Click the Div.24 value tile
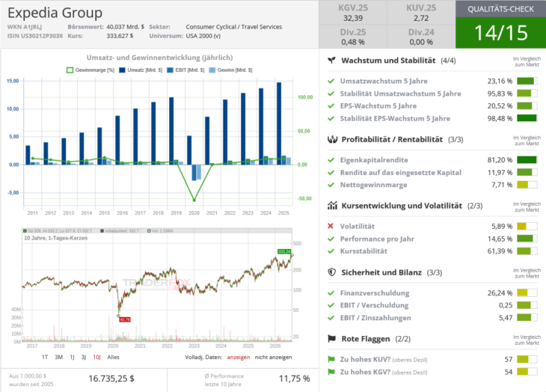 coord(421,37)
